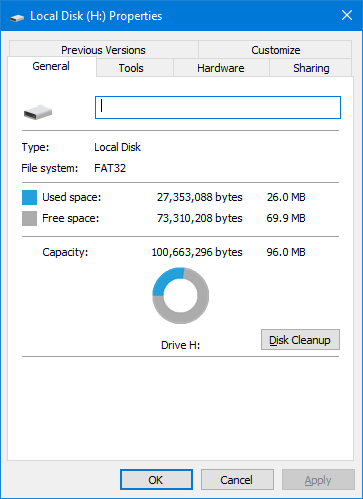The image size is (363, 499).
Task: Switch to the Tools tab
Action: (135, 68)
